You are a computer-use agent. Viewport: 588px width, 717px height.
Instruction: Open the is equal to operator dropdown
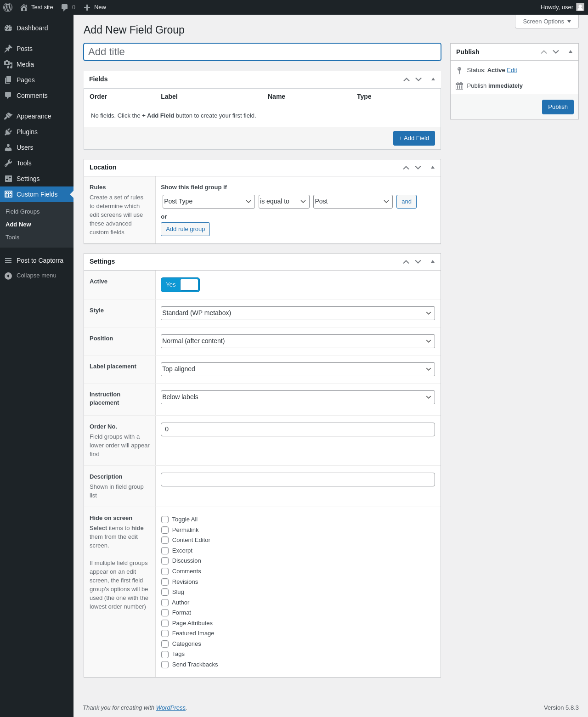click(284, 202)
